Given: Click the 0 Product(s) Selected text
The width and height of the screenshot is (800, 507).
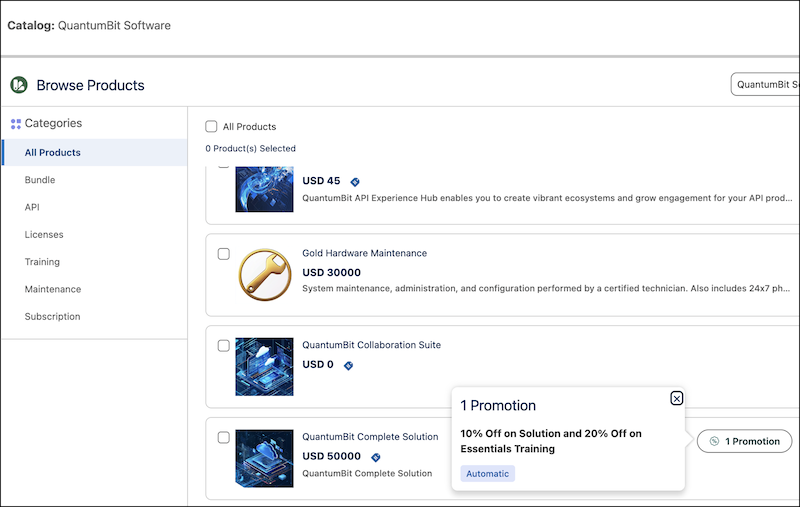Looking at the screenshot, I should click(x=251, y=148).
